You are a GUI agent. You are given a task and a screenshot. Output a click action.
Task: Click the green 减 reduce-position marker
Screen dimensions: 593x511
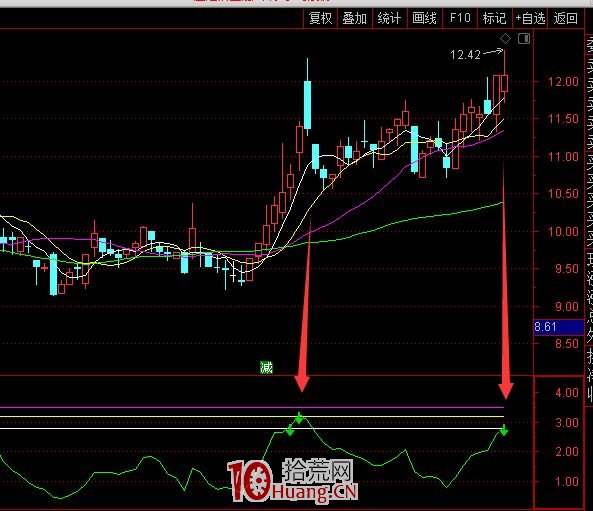tap(266, 367)
